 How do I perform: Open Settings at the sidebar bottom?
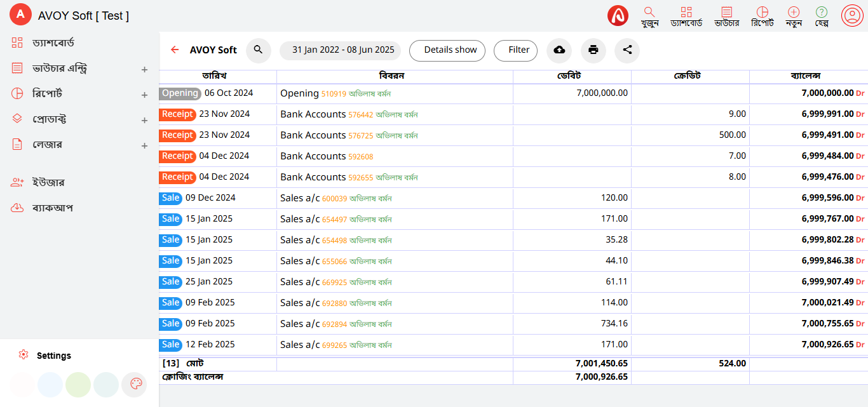tap(54, 356)
